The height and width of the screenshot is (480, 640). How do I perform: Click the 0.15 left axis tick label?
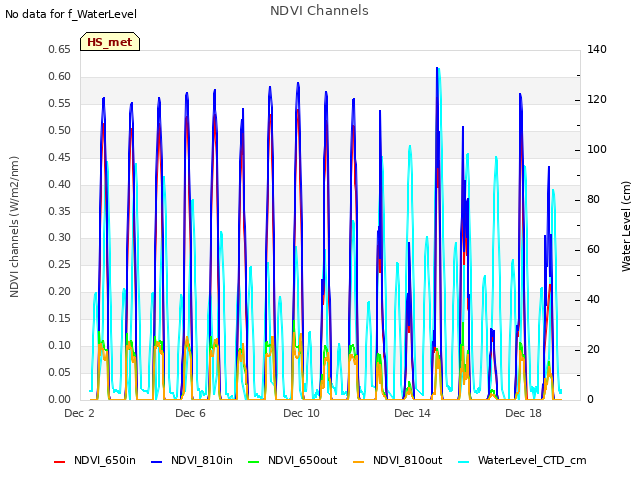click(x=59, y=318)
